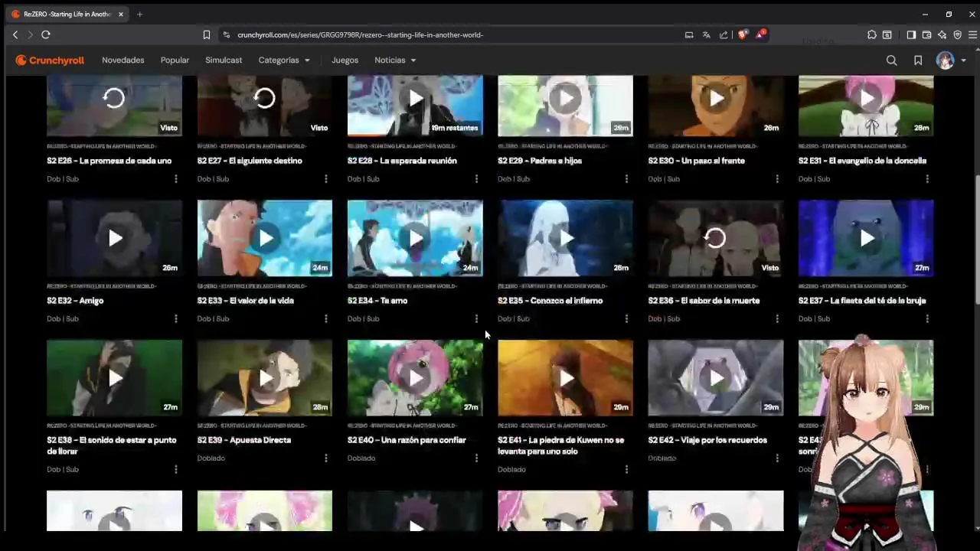Image resolution: width=980 pixels, height=551 pixels.
Task: Open the Simulcast menu item
Action: tap(224, 60)
